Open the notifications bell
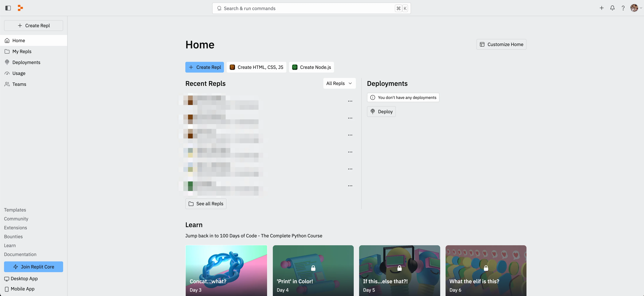 pyautogui.click(x=612, y=8)
